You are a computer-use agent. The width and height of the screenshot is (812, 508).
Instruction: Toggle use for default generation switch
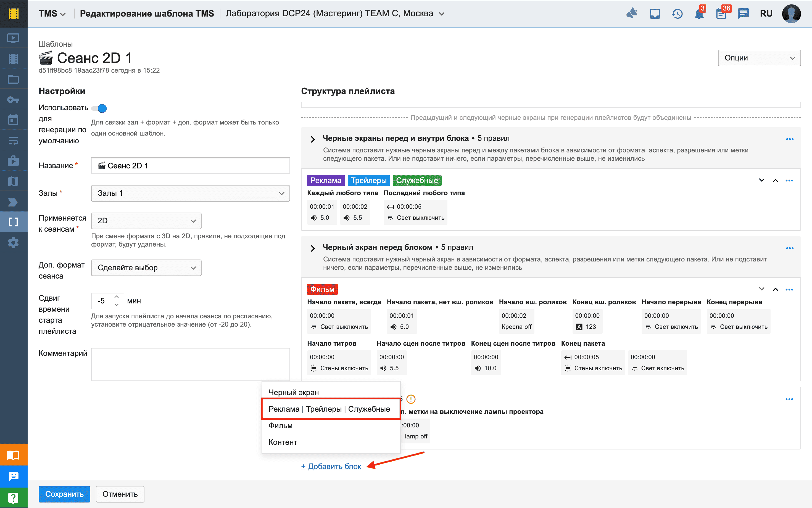99,109
